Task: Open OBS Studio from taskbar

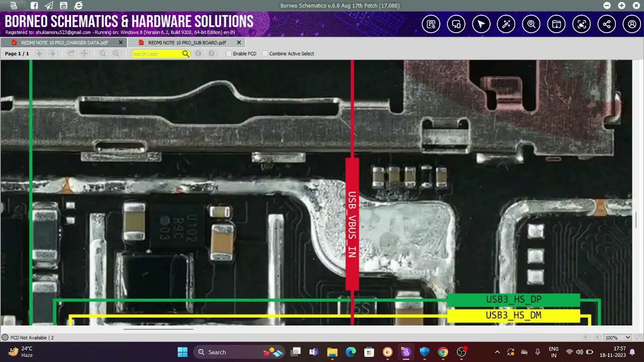Action: [x=461, y=352]
